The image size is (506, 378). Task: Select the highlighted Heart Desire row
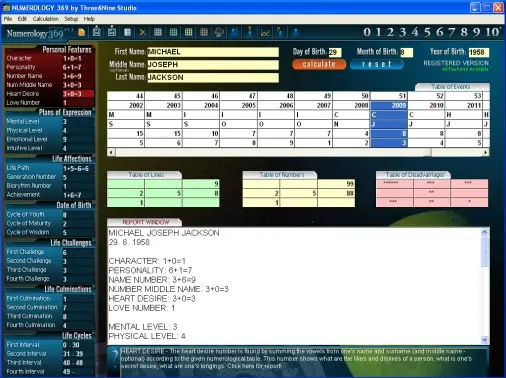point(49,94)
